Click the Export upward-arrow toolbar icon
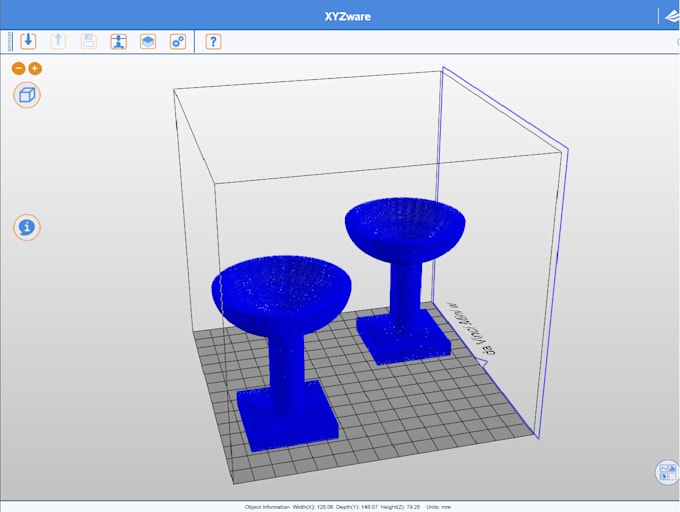Viewport: 680px width, 512px height. point(58,41)
